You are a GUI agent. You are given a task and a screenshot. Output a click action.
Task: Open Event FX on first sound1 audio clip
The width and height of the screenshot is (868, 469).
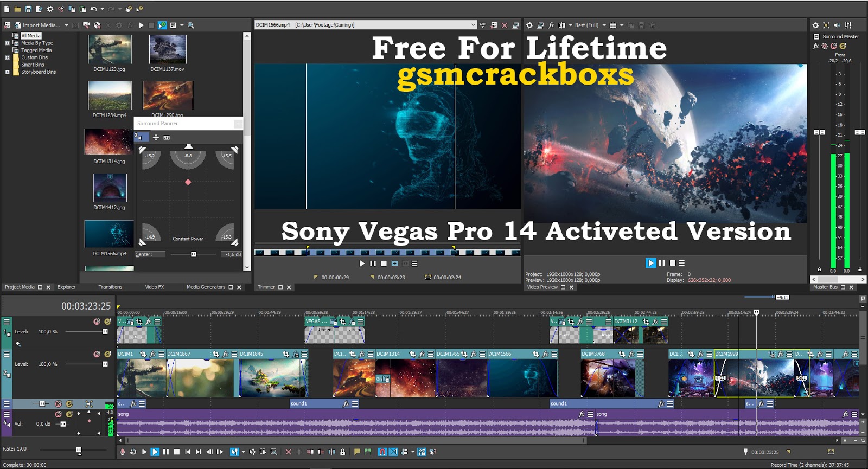tap(346, 404)
